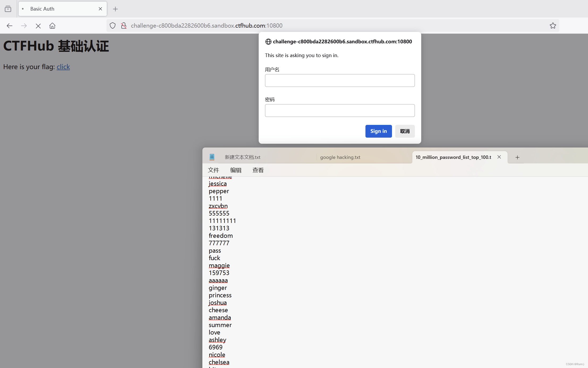
Task: Bookmark this page with star icon
Action: pos(553,26)
